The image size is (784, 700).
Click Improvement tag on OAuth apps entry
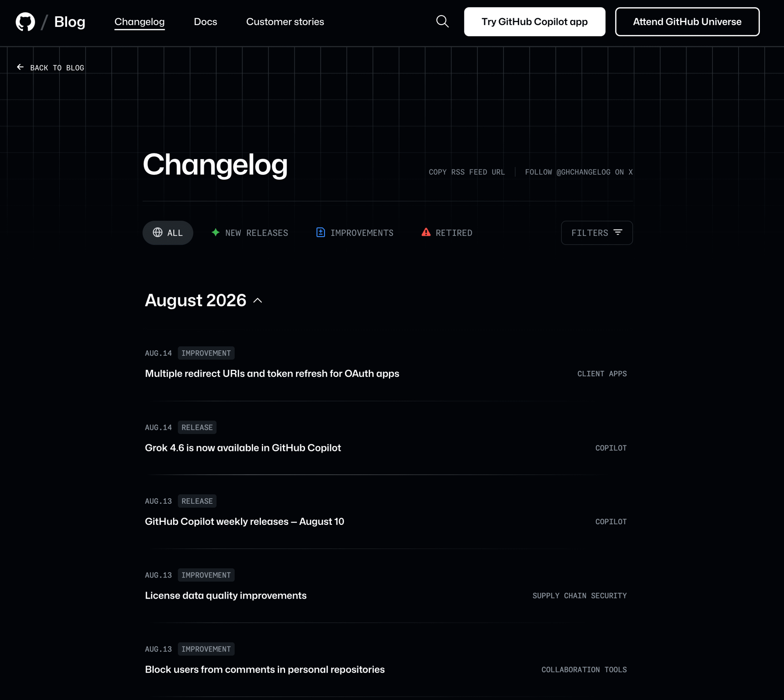pos(206,353)
